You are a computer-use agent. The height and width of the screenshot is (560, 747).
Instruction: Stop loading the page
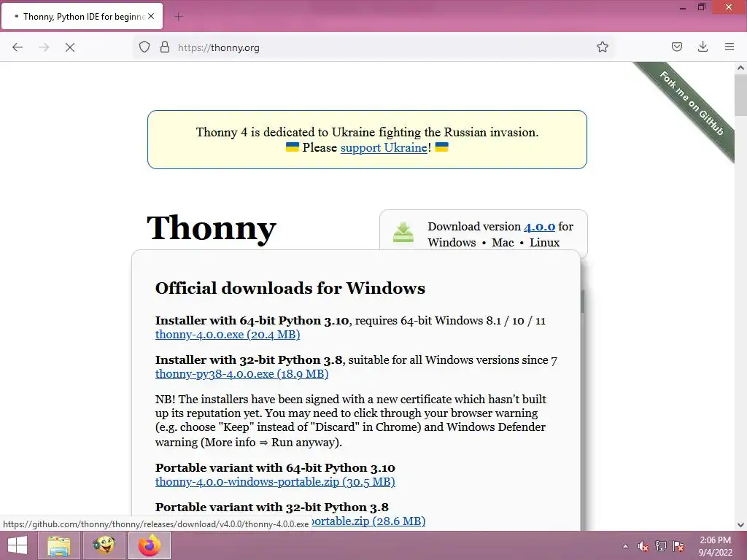(70, 47)
